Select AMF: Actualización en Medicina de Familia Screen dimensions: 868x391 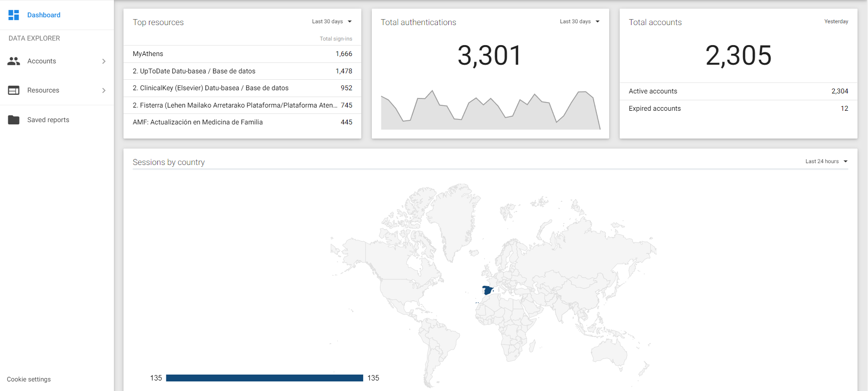click(242, 122)
